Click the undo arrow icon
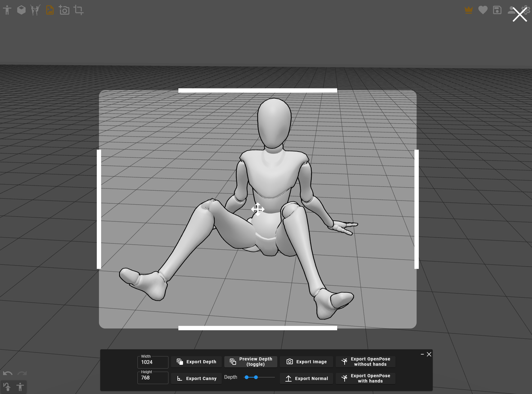This screenshot has width=532, height=394. [8, 374]
